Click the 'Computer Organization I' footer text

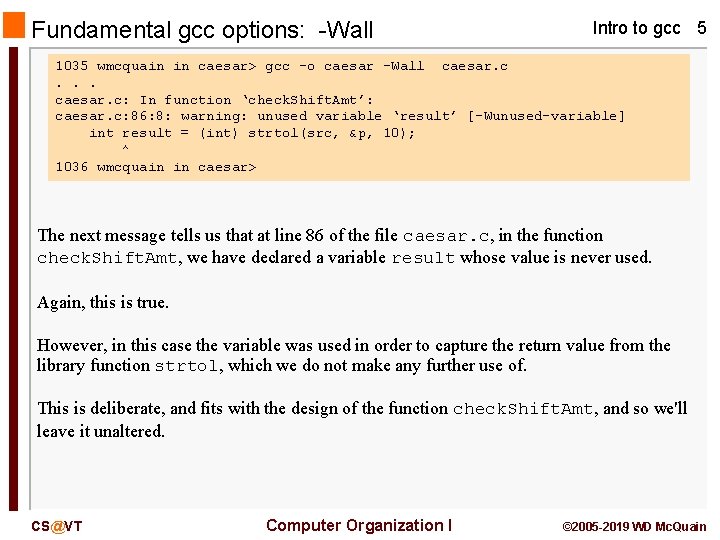pos(359,525)
